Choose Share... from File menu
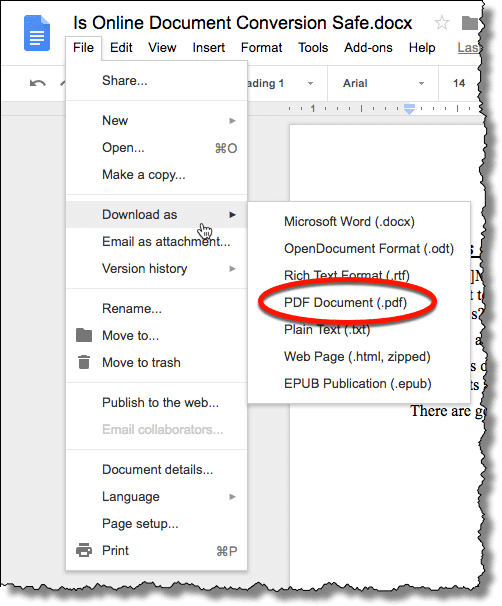This screenshot has height=606, width=502. [156, 80]
